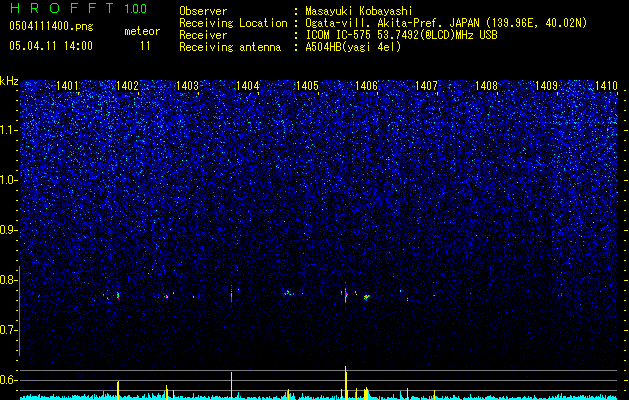
Task: Click the Observer field label
Action: click(203, 12)
